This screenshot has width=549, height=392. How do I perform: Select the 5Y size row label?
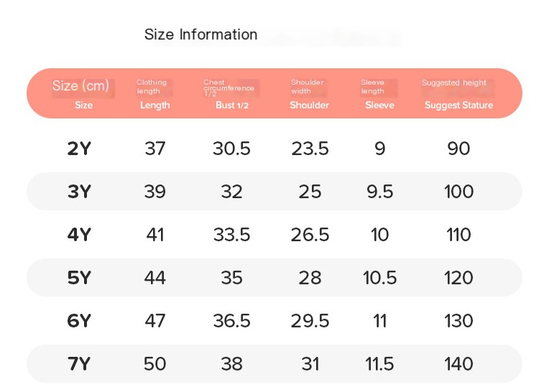coord(79,278)
